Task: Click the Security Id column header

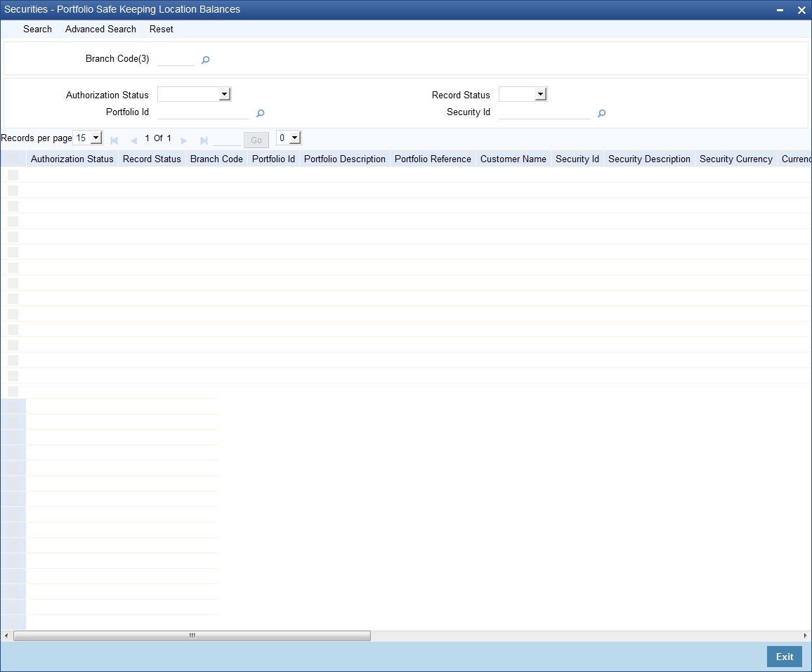Action: [577, 159]
